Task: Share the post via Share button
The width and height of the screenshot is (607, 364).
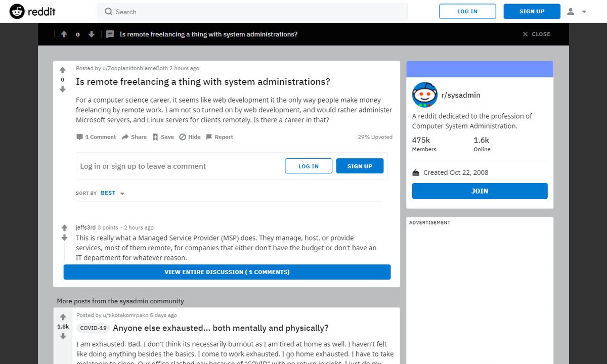Action: [x=134, y=137]
